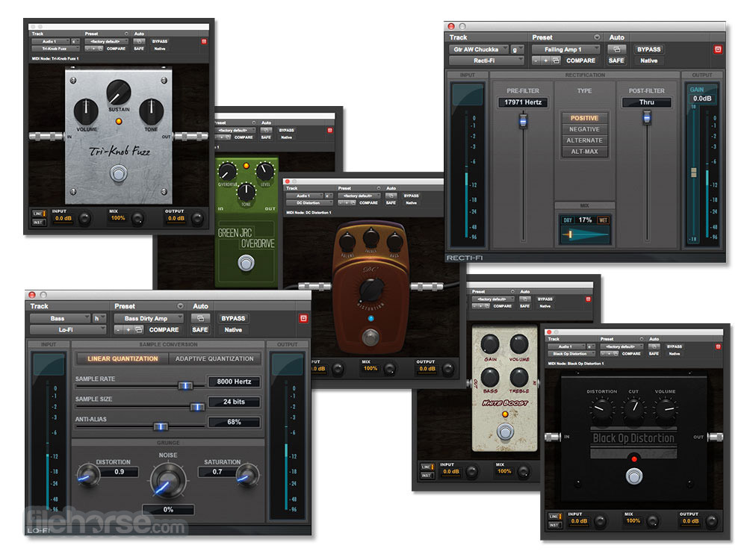Open automation icon in Black Op Distortion header

pyautogui.click(x=654, y=346)
